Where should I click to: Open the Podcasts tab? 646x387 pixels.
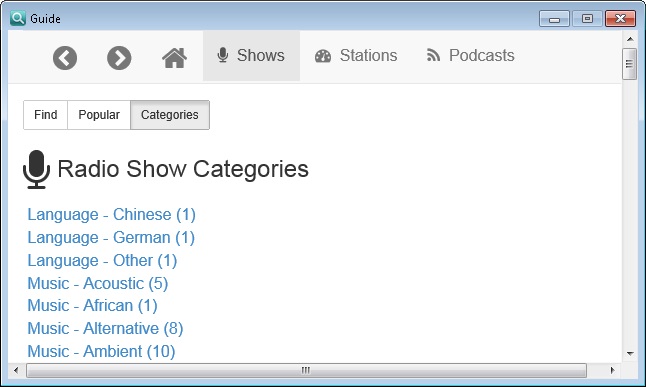click(470, 56)
